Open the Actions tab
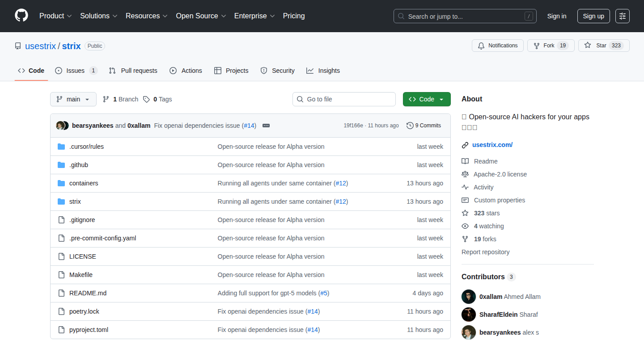The height and width of the screenshot is (340, 644). click(186, 71)
